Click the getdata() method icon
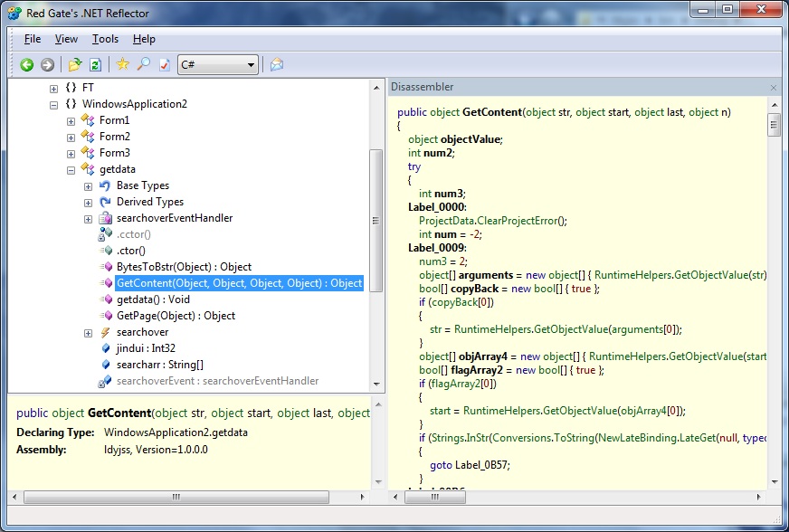The width and height of the screenshot is (789, 532). tap(106, 299)
